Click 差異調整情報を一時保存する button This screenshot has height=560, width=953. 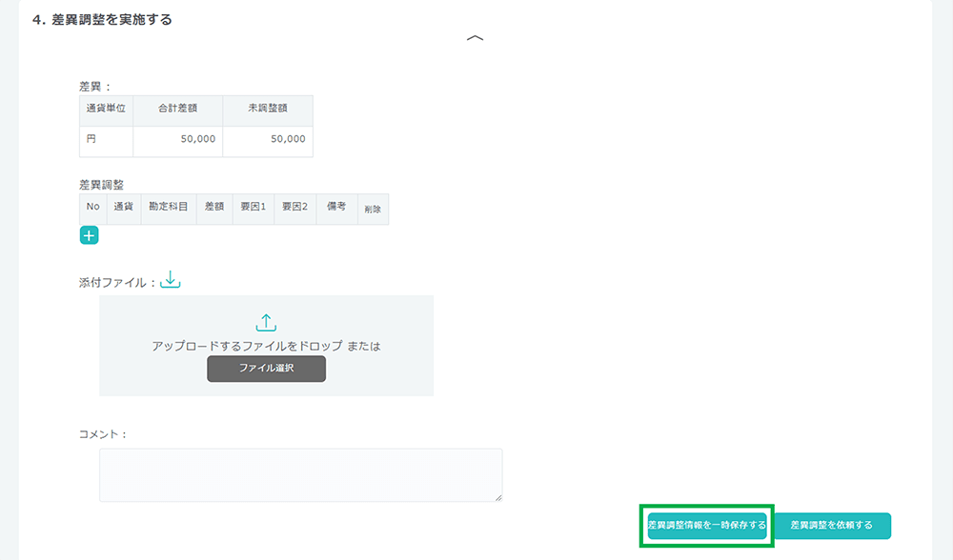click(x=706, y=526)
